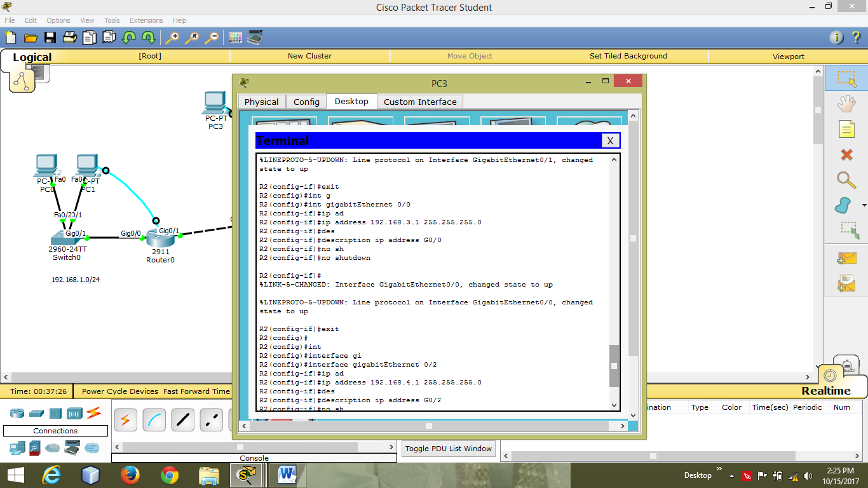
Task: Click Fast Forward Time
Action: coord(196,391)
